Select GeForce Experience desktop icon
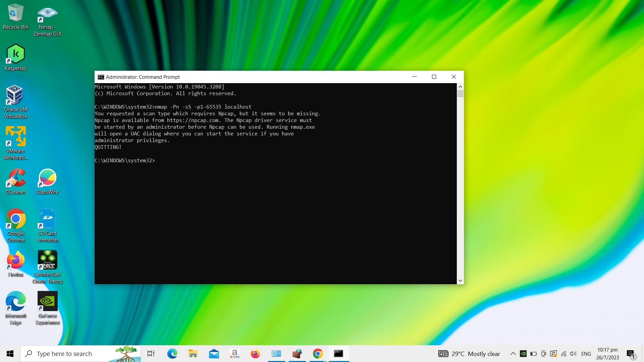The width and height of the screenshot is (644, 362). click(47, 308)
